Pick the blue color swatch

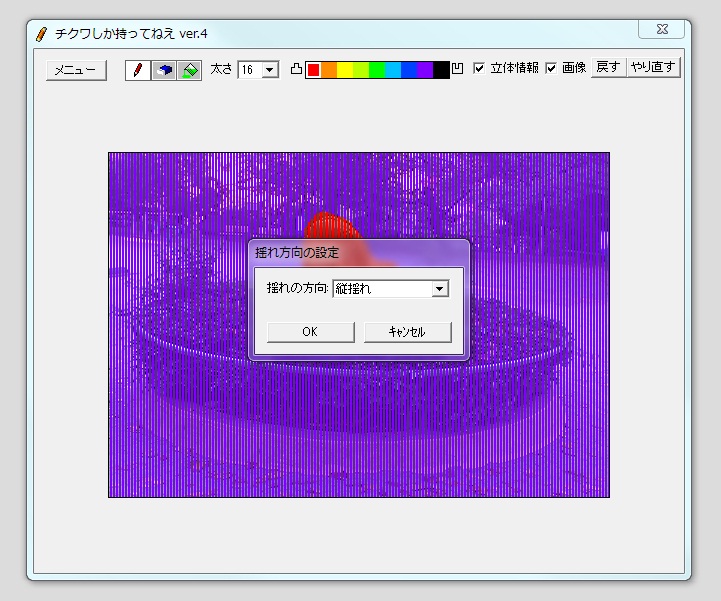tap(409, 70)
